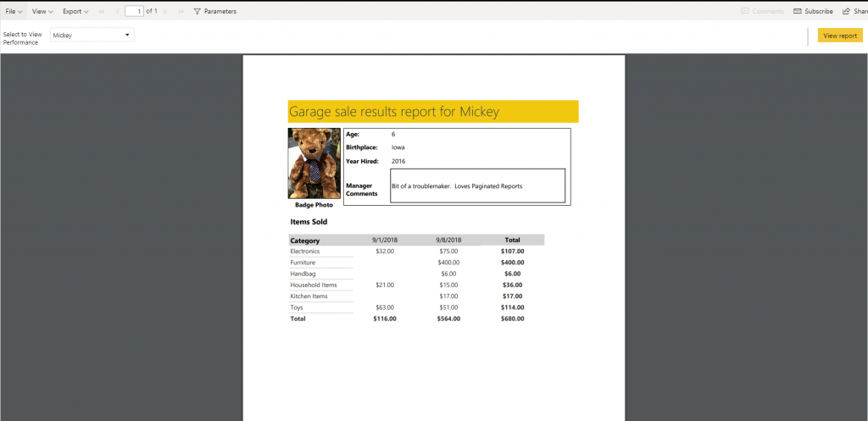Toggle the Parameters pane
This screenshot has height=421, width=868.
(x=214, y=11)
